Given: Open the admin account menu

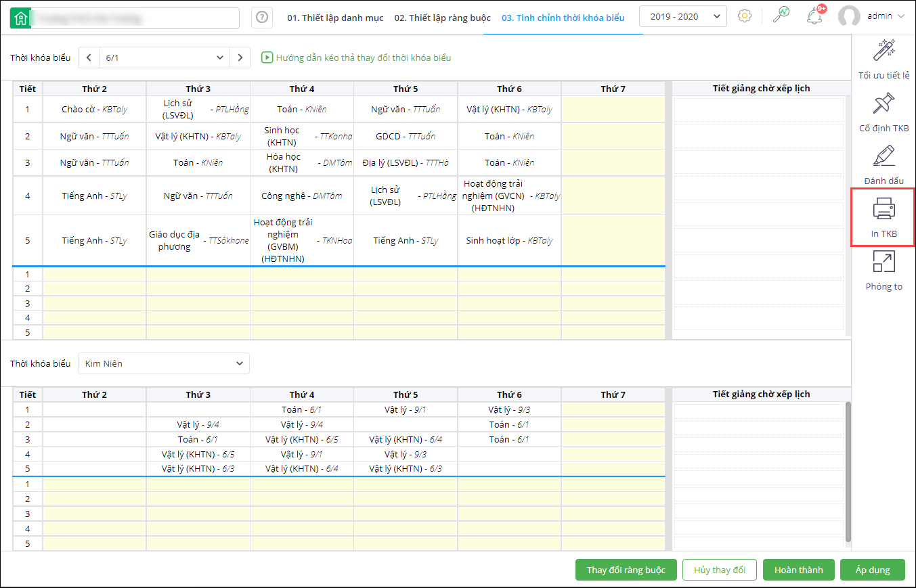Looking at the screenshot, I should (879, 16).
